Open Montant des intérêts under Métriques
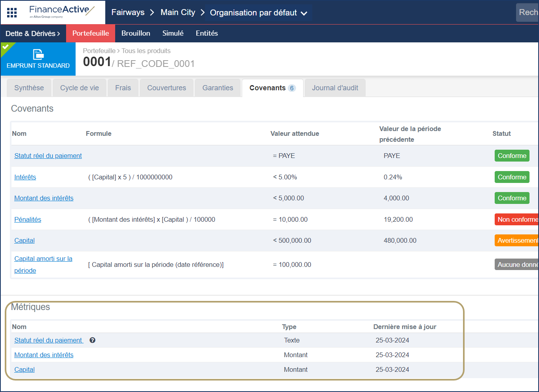 [44, 355]
